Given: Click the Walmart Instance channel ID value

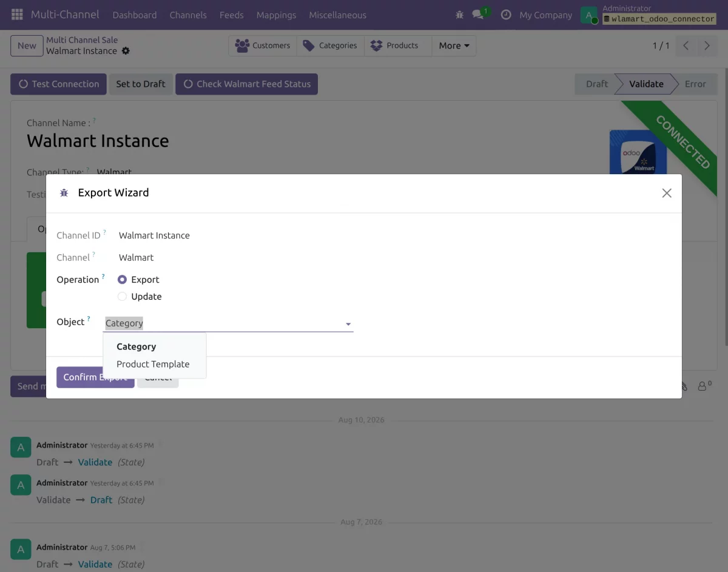Looking at the screenshot, I should coord(154,235).
